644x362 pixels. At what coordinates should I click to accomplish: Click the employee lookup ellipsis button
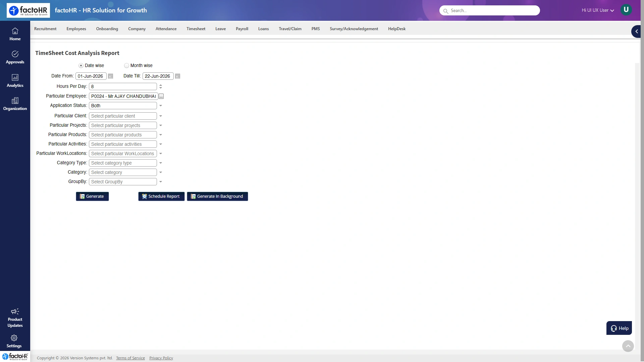pyautogui.click(x=161, y=97)
